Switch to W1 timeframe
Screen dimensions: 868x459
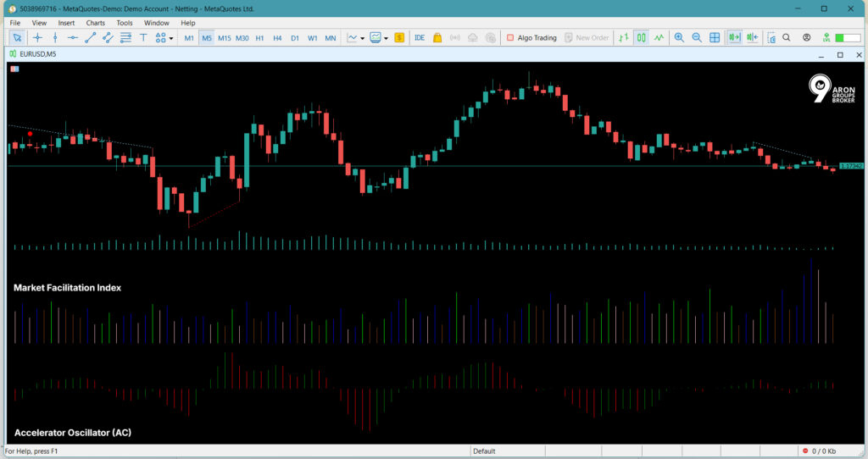click(x=313, y=38)
